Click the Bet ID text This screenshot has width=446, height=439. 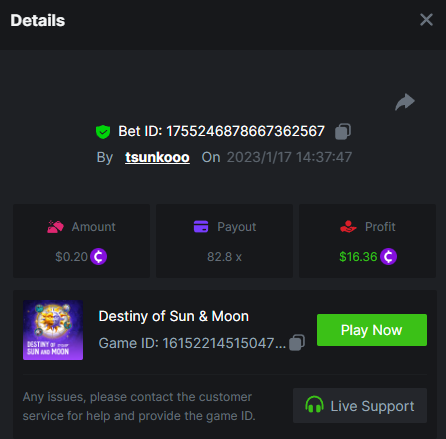[221, 131]
